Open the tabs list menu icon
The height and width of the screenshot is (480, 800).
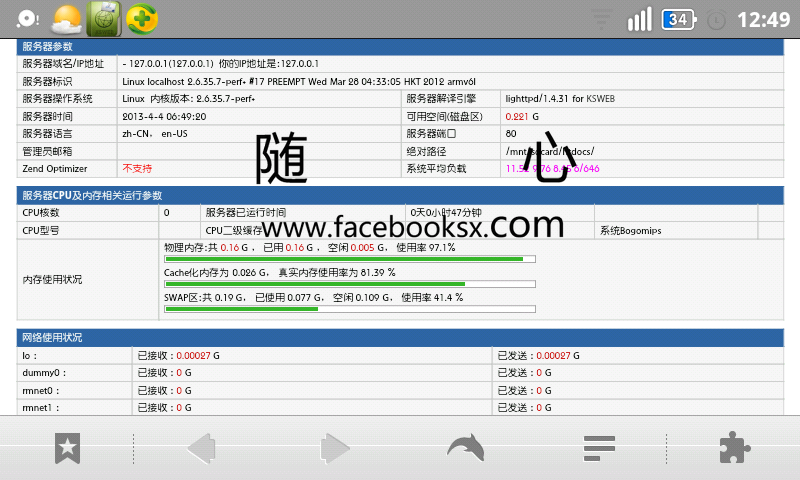tap(599, 448)
